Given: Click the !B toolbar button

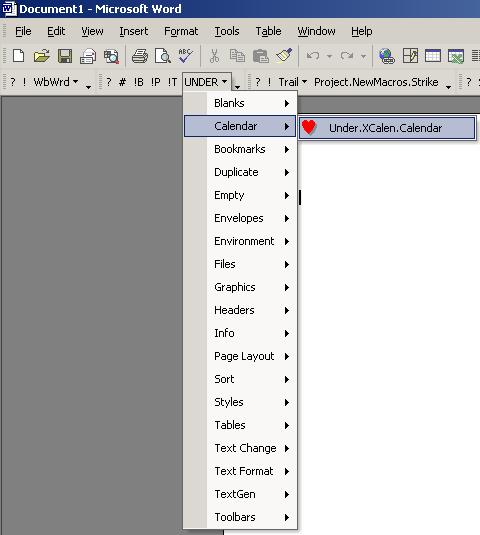Looking at the screenshot, I should point(138,82).
